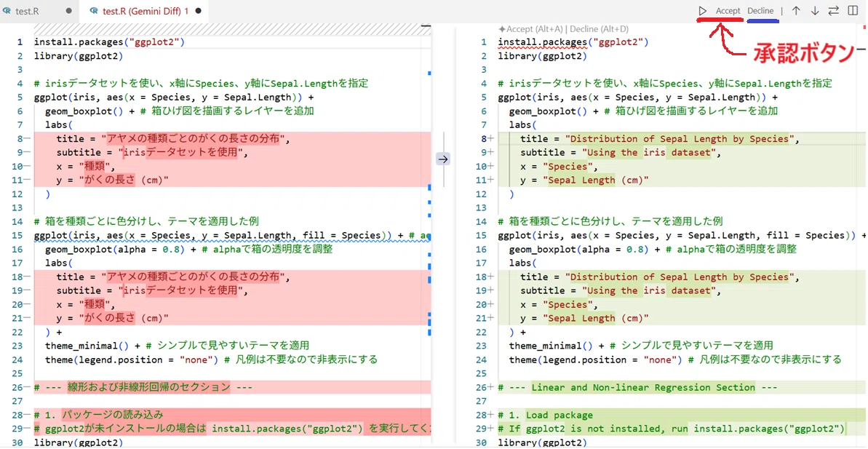Click the Japanese section comment on line 26, left pane
This screenshot has height=449, width=868.
143,388
